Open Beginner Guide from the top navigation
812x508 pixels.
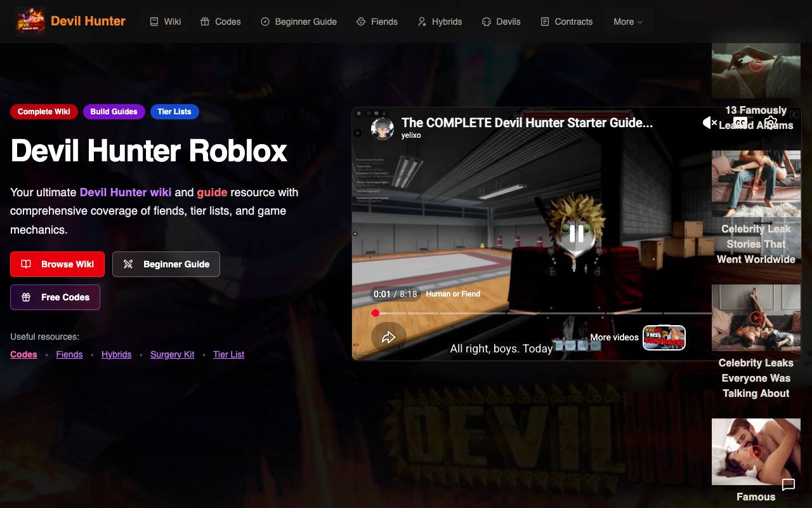pos(299,22)
